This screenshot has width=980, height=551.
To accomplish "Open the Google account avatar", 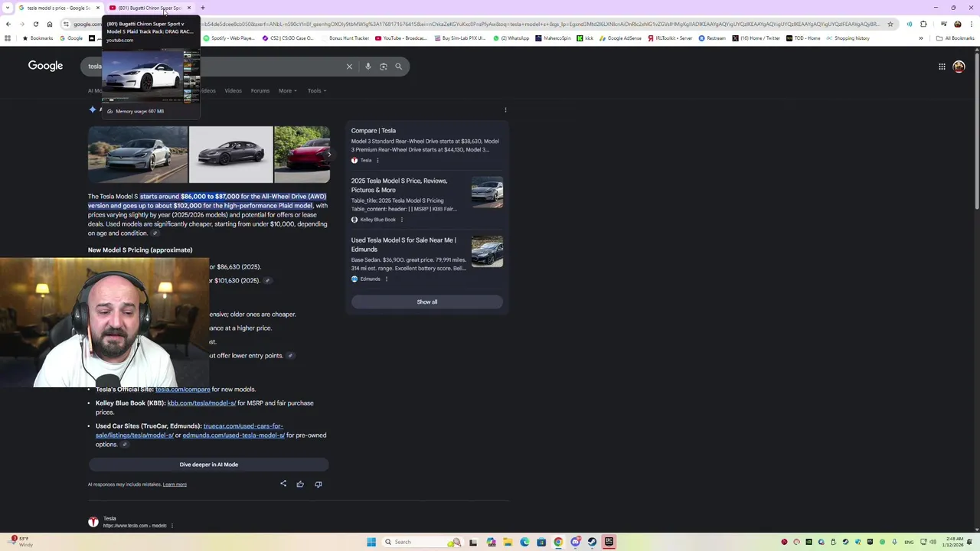I will point(959,67).
